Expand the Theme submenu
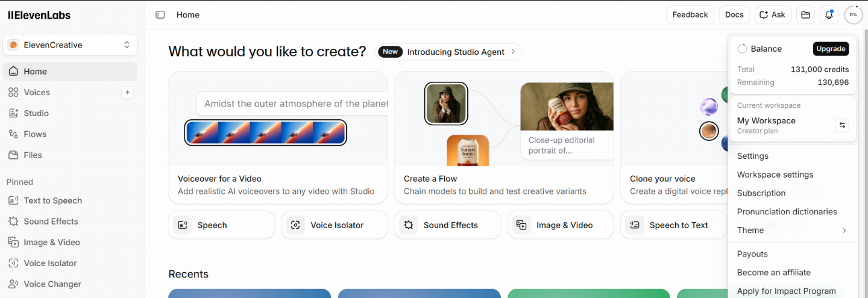This screenshot has width=868, height=298. coord(793,230)
